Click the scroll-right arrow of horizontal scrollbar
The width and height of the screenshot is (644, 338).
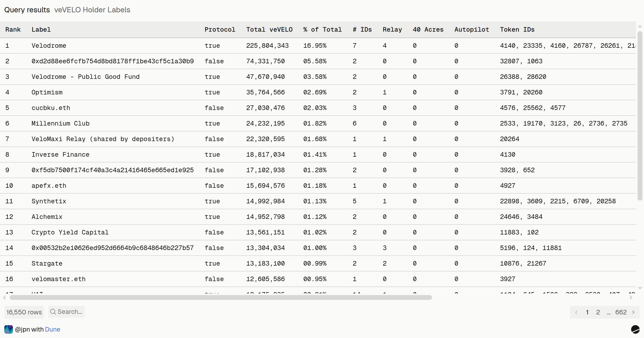click(631, 297)
